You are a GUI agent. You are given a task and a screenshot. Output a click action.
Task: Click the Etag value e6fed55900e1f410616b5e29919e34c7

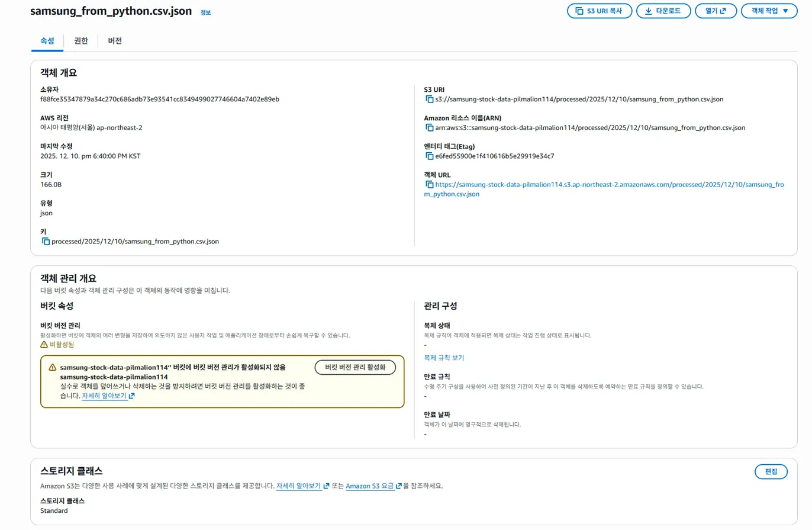tap(495, 156)
